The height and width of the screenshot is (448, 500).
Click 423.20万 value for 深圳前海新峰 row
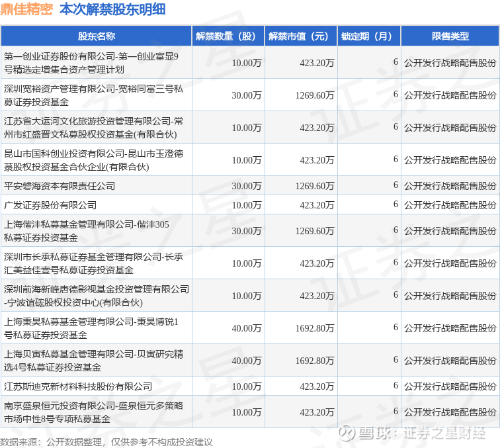click(x=317, y=296)
